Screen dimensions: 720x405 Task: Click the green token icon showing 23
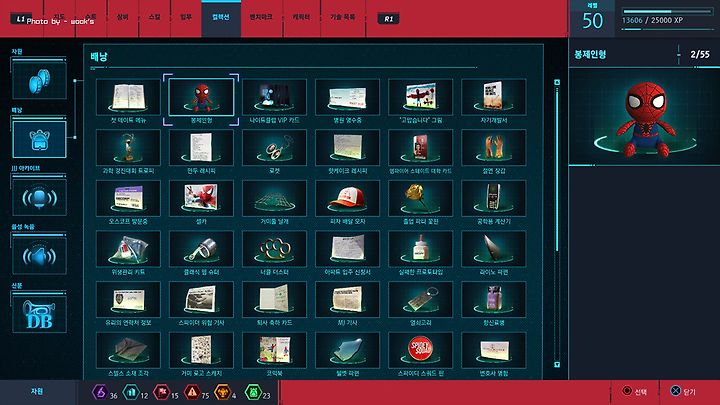point(253,392)
